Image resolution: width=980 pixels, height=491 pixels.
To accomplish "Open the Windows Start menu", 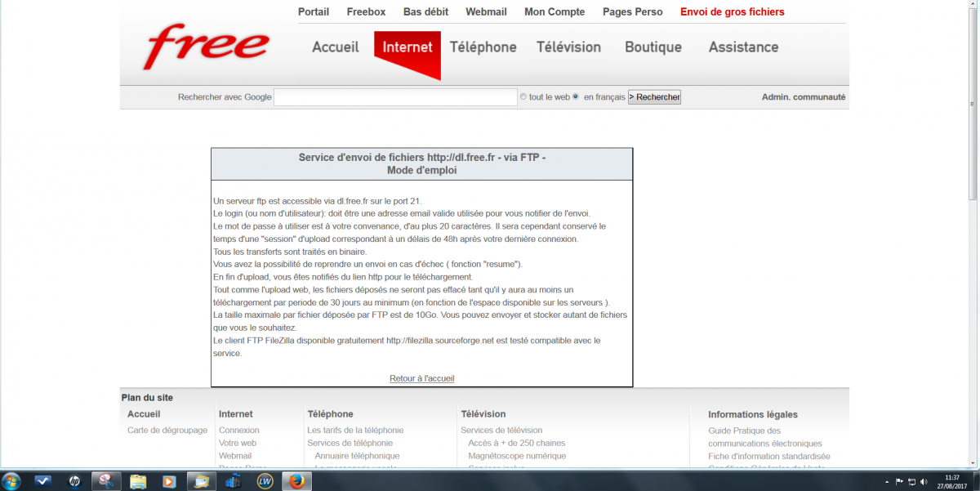I will [x=11, y=480].
